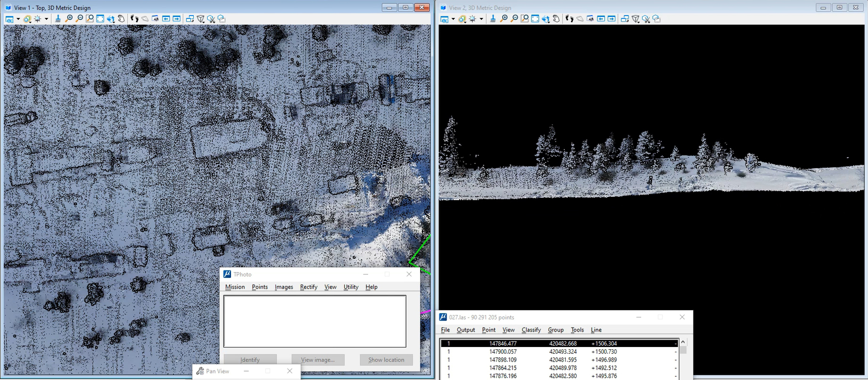
Task: Open the Images menu in TPhoto
Action: coord(284,287)
